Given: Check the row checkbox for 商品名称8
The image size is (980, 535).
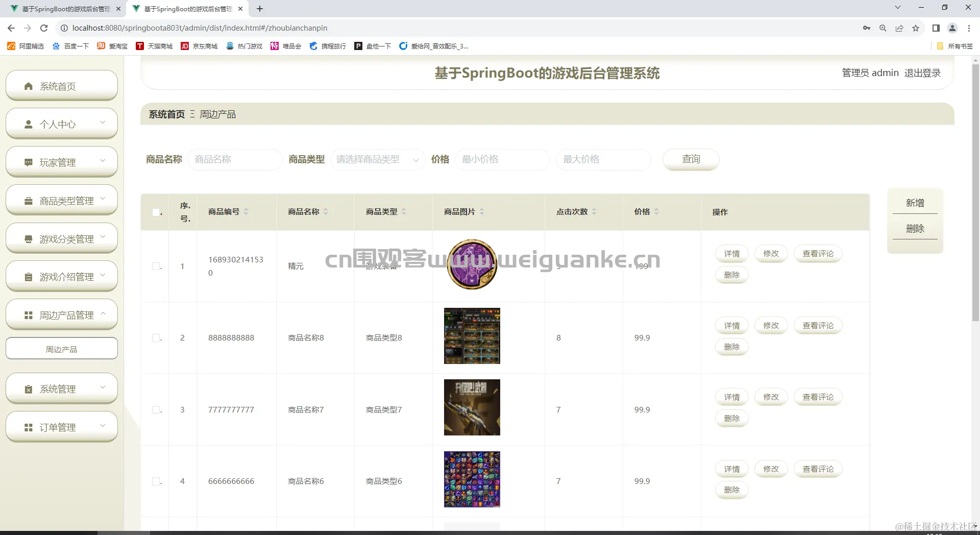Looking at the screenshot, I should (156, 337).
